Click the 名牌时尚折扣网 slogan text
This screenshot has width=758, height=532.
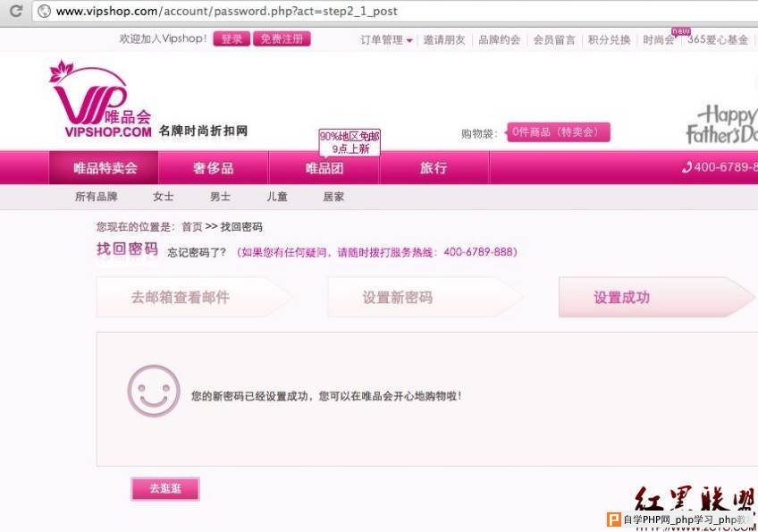pyautogui.click(x=203, y=131)
